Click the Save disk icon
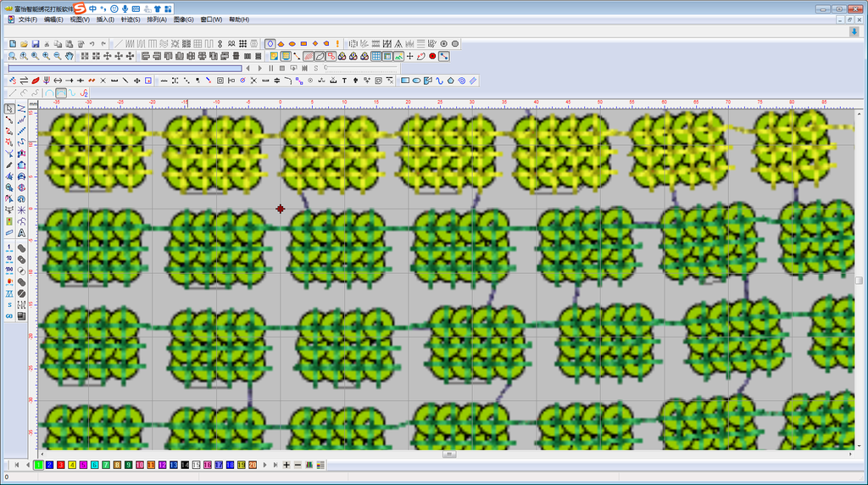The width and height of the screenshot is (868, 485). coord(36,43)
